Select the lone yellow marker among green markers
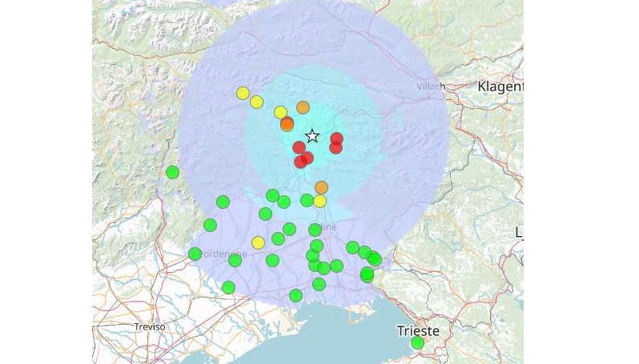Viewport: 639px width, 364px height. (x=258, y=242)
